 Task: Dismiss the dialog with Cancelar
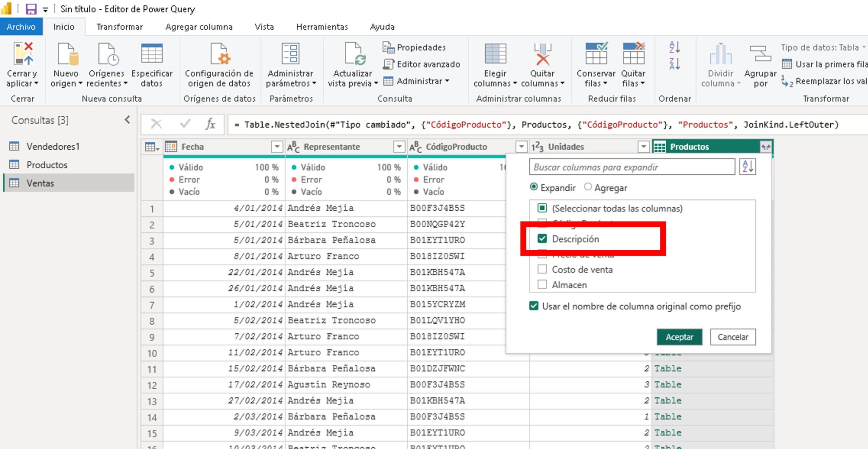tap(733, 337)
